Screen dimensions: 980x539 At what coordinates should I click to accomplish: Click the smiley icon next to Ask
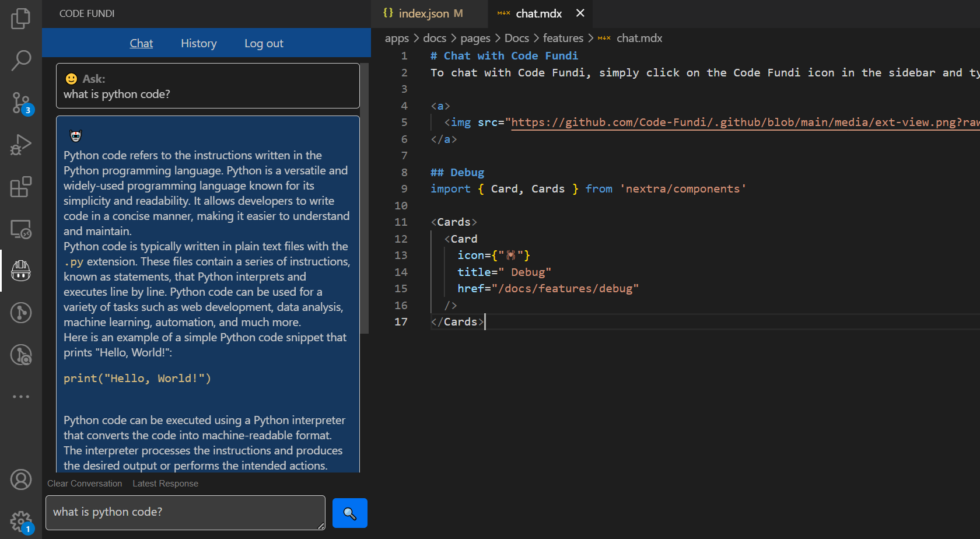tap(71, 79)
